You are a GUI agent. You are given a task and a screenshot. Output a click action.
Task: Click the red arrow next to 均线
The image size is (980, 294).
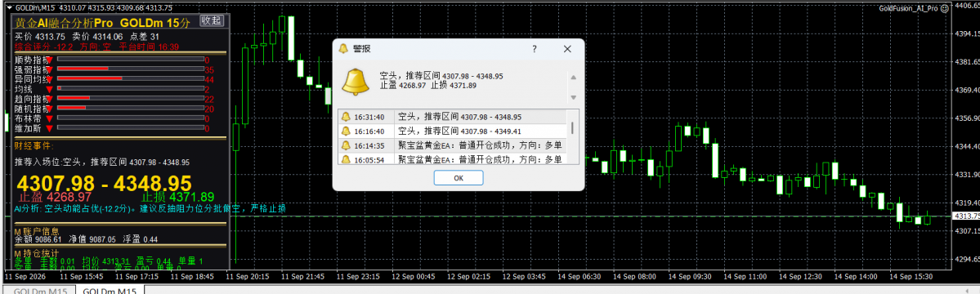point(49,89)
